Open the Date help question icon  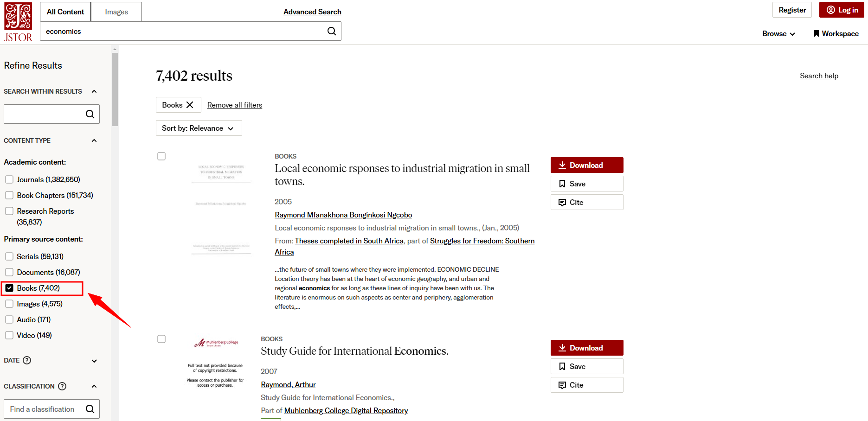(27, 360)
